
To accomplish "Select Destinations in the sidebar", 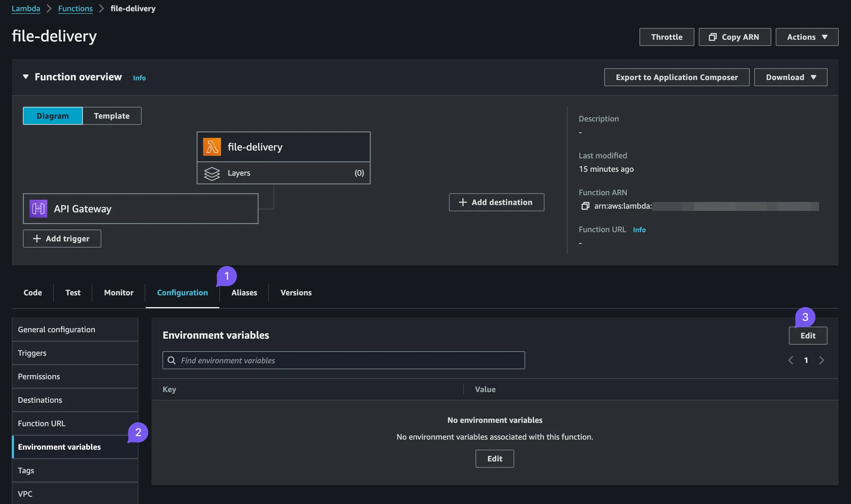I will pos(75,400).
